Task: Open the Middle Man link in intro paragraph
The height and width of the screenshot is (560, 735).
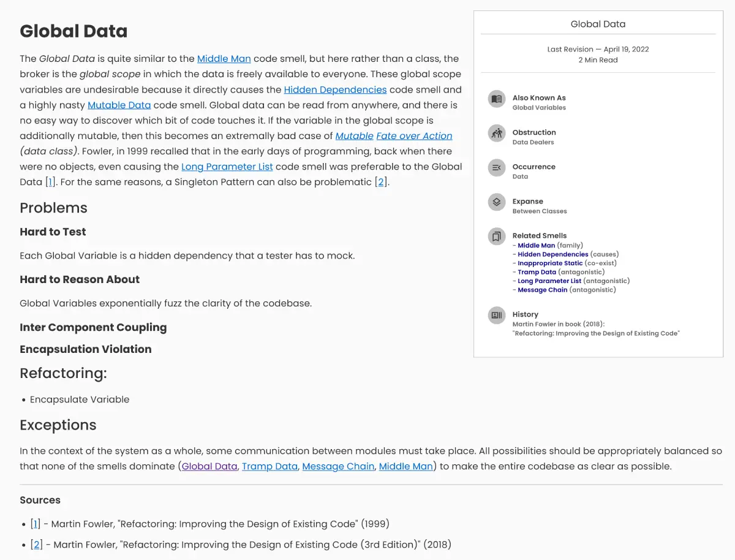Action: 224,59
